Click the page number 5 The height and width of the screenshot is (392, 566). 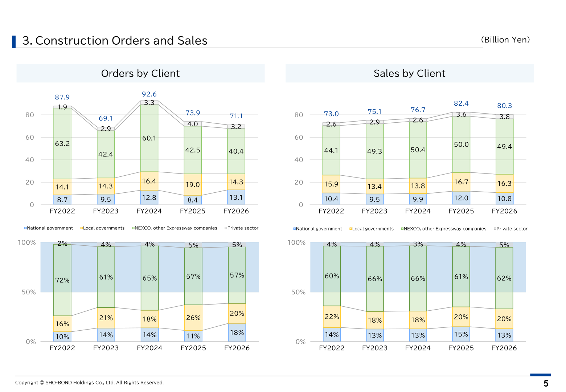[546, 384]
